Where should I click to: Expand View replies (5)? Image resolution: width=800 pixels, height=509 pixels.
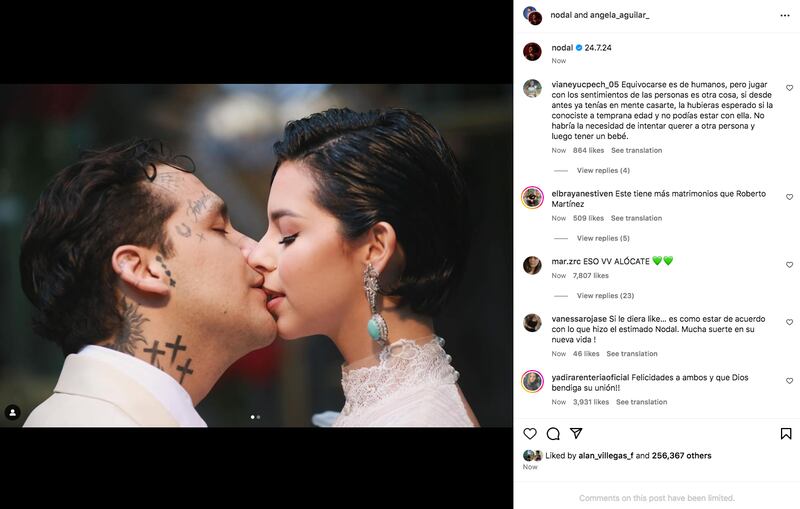click(603, 238)
